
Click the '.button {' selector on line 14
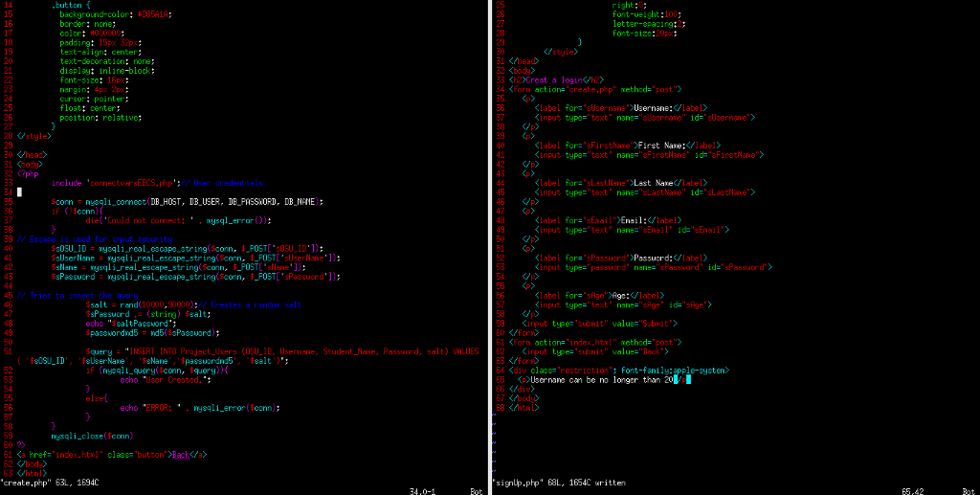[x=69, y=5]
